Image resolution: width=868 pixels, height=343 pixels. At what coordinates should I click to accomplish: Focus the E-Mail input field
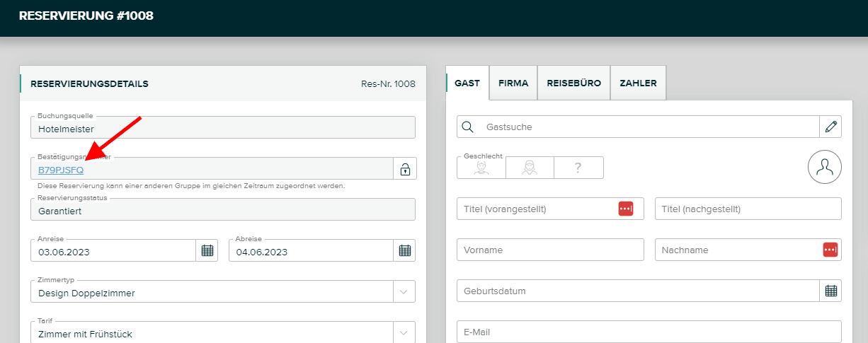pyautogui.click(x=649, y=332)
